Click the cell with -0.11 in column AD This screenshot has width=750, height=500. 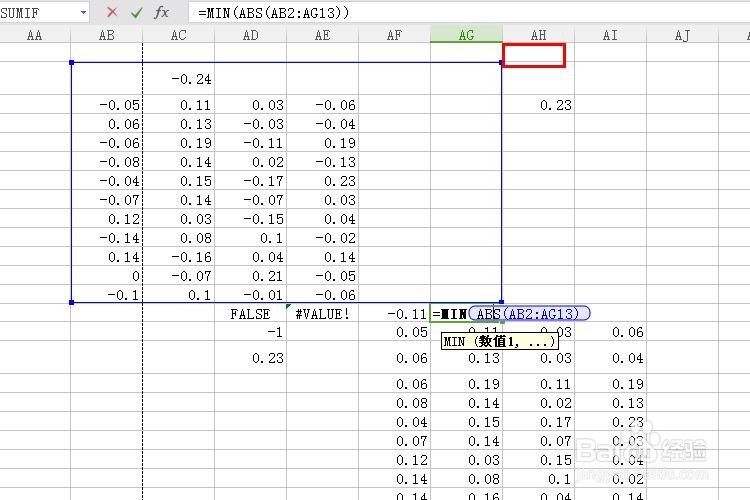coord(251,143)
